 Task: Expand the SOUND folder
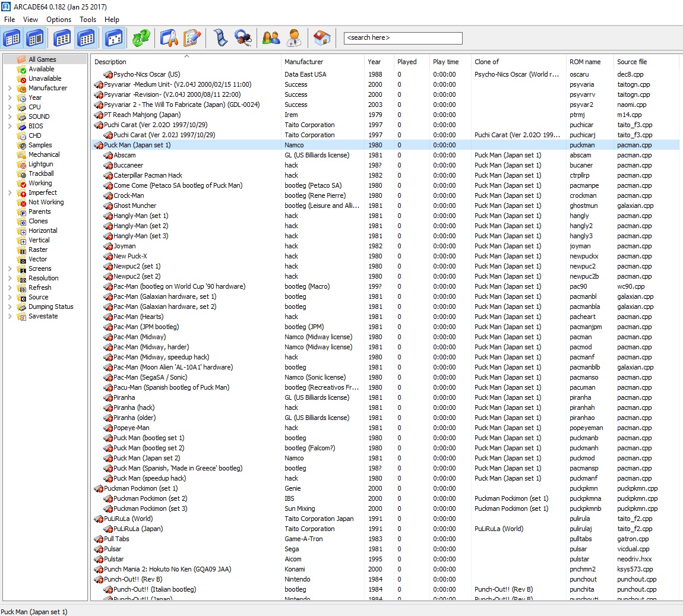(x=10, y=117)
